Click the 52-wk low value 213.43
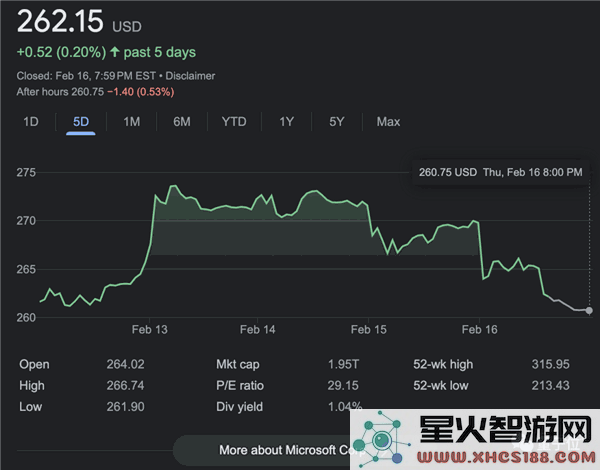Viewport: 600px width, 470px height. pos(550,385)
